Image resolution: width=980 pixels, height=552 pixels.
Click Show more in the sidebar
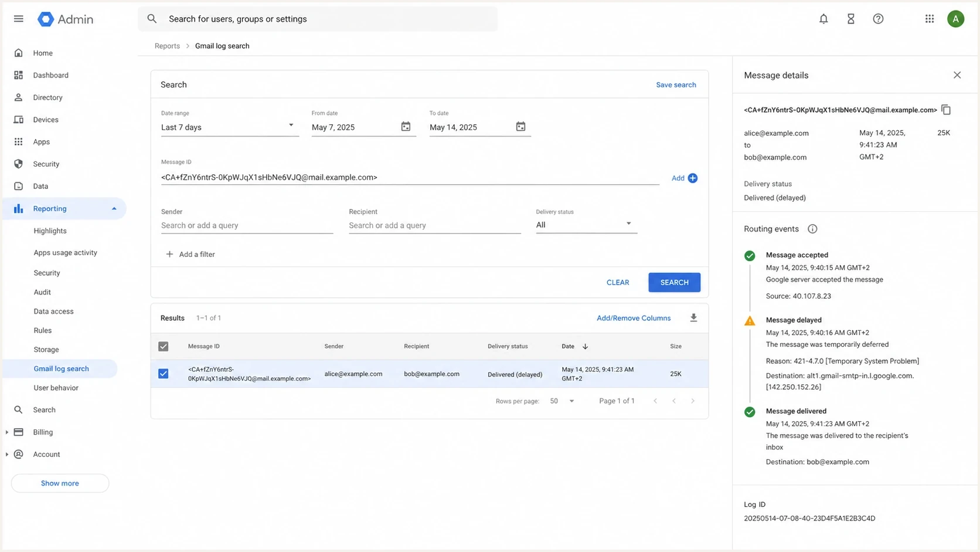[60, 483]
